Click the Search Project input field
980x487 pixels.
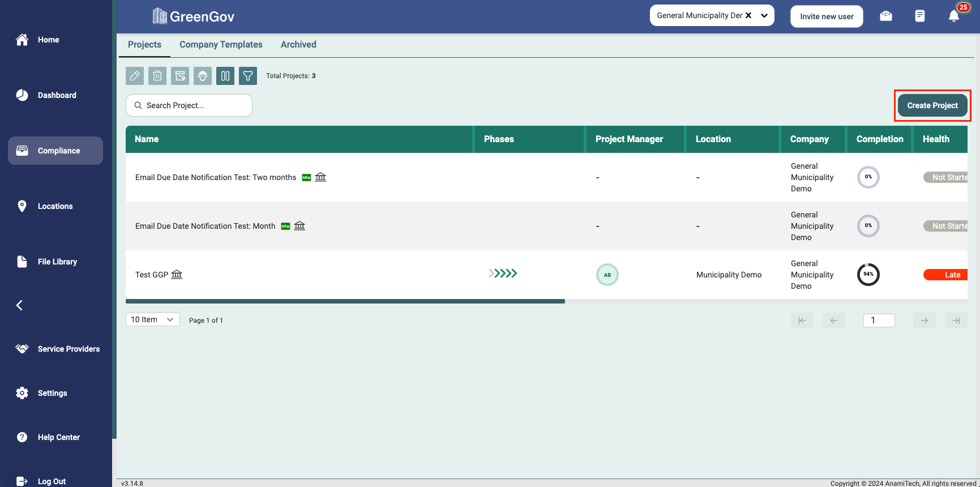coord(189,105)
